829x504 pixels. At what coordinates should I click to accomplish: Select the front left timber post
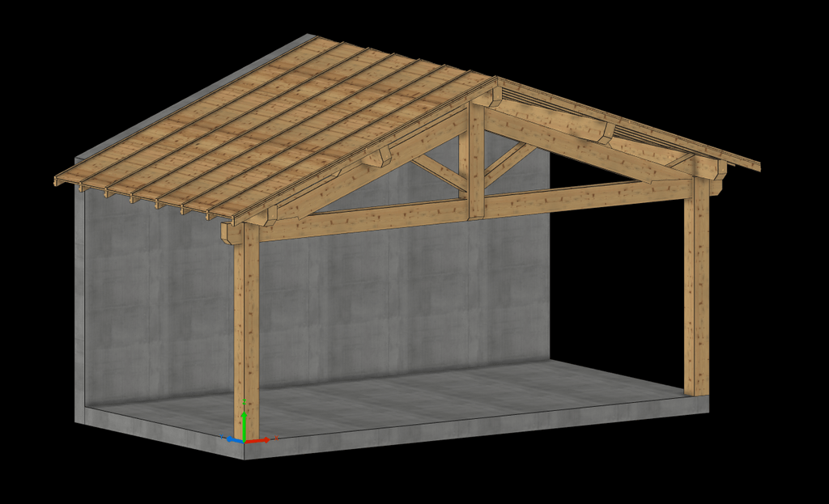246,331
